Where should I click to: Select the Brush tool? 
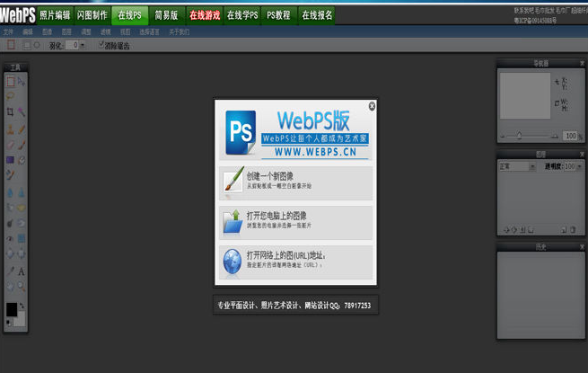[x=22, y=145]
